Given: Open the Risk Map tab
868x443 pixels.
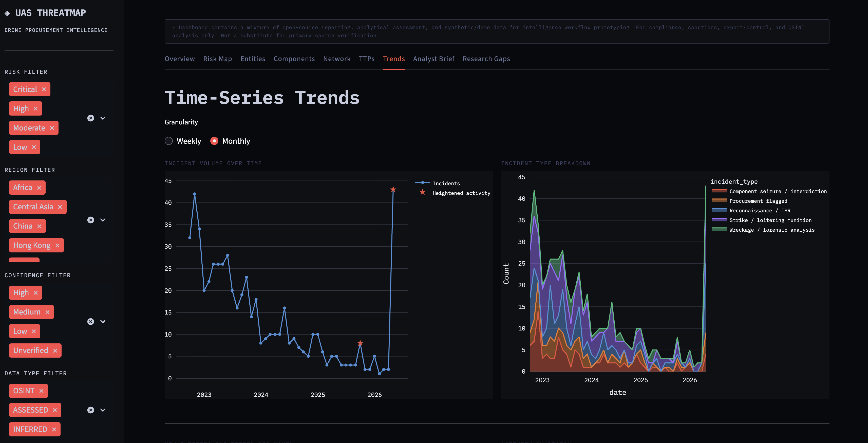Looking at the screenshot, I should [218, 59].
